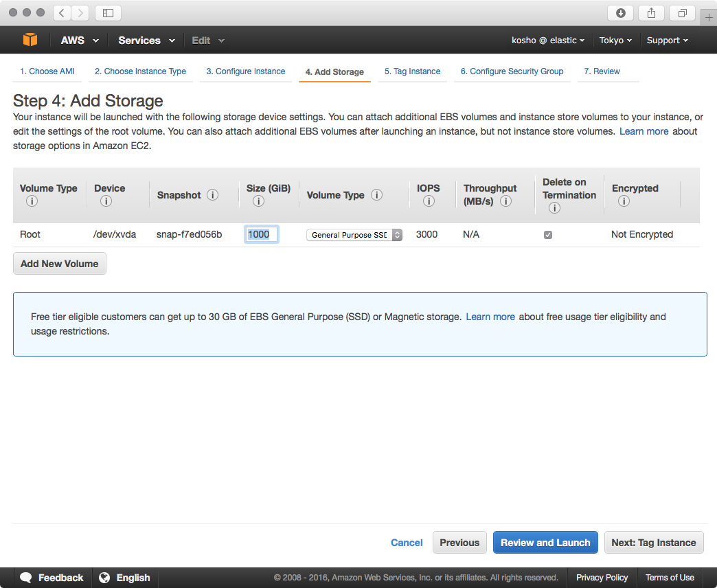
Task: Uncheck Delete on Termination checkbox
Action: [548, 235]
